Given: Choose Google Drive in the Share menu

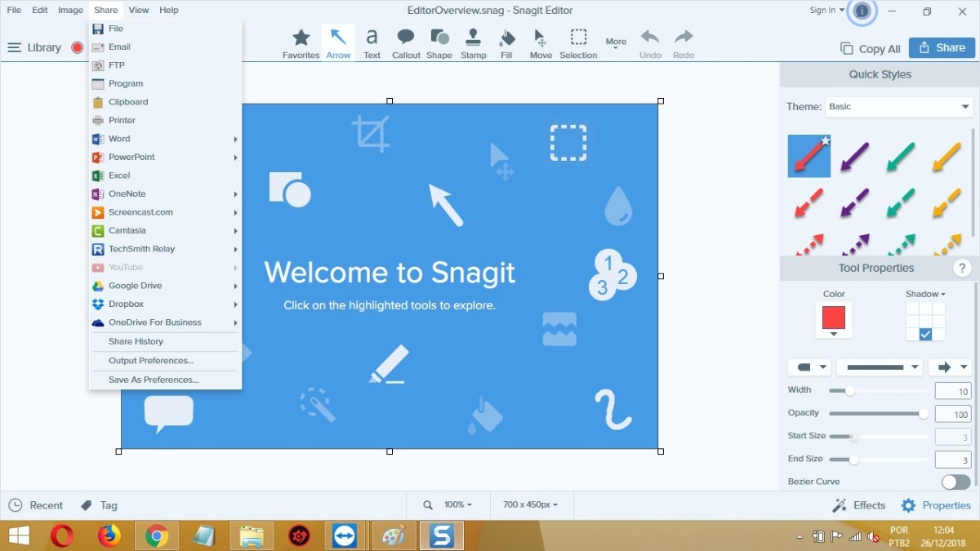Looking at the screenshot, I should coord(165,286).
